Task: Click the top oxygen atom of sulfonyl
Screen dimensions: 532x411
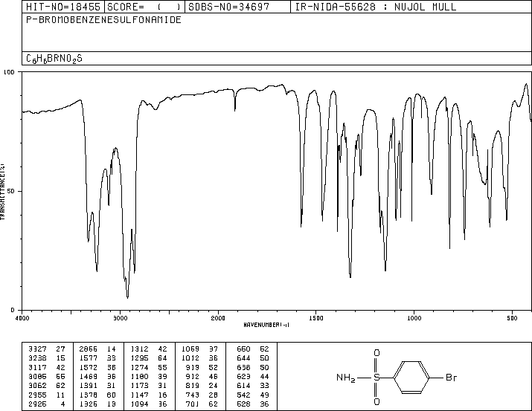Action: [x=376, y=353]
